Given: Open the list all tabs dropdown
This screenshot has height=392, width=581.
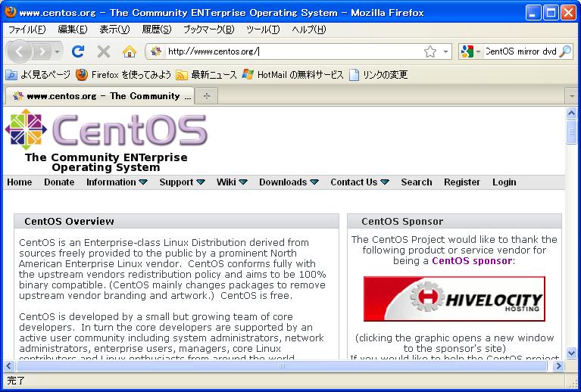Looking at the screenshot, I should click(572, 96).
